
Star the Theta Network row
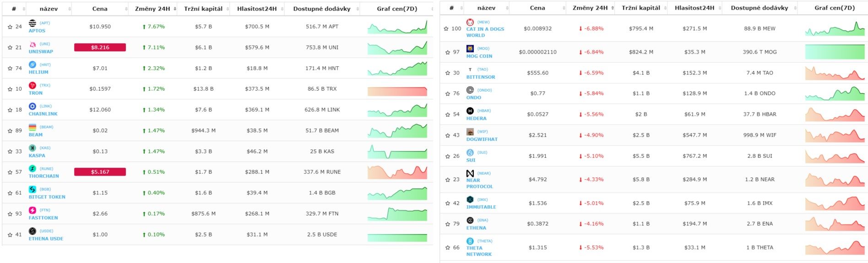pos(448,248)
